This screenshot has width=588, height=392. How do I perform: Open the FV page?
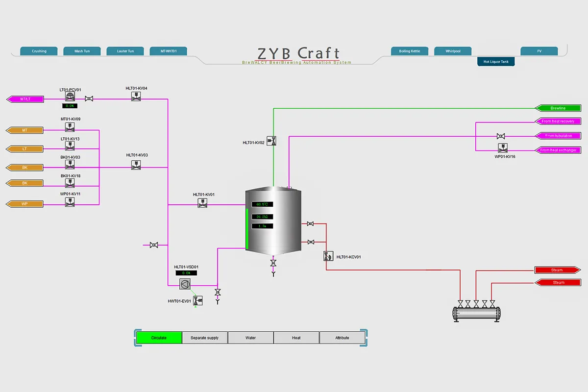[x=539, y=51]
